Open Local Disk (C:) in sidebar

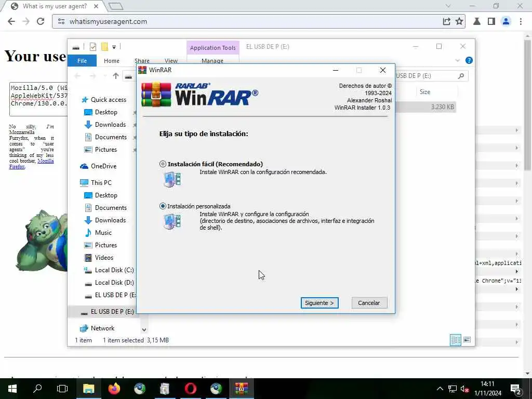click(114, 270)
